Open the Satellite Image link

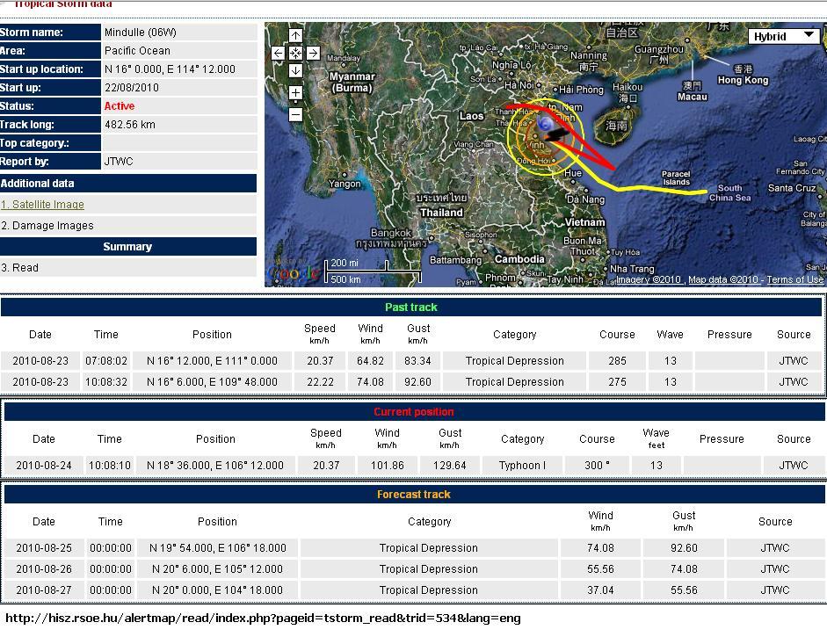pos(43,205)
